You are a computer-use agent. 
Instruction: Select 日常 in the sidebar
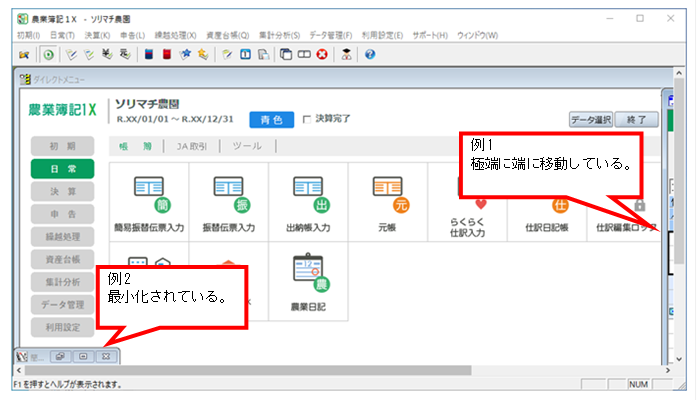(62, 169)
